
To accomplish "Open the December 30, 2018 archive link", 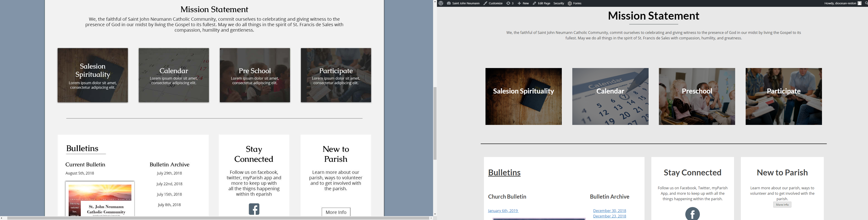I will pos(610,211).
